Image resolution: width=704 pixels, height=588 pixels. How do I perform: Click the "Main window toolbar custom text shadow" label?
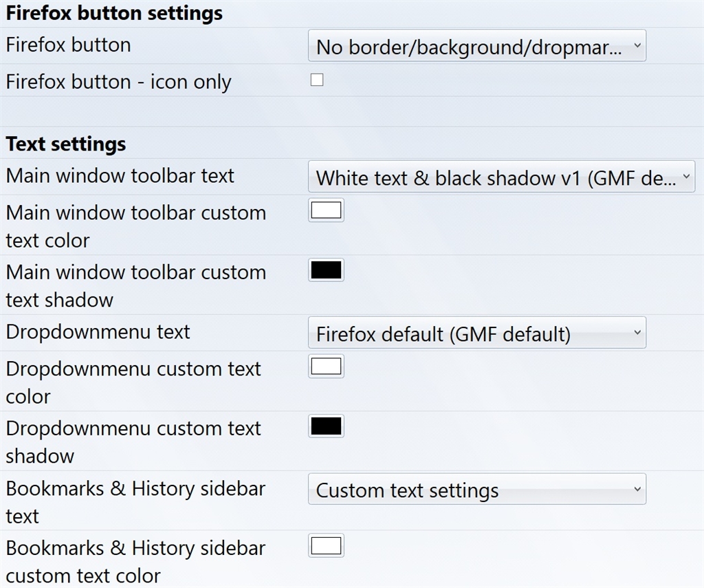tap(135, 285)
